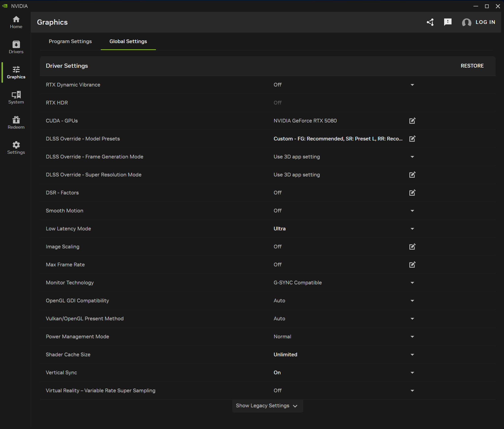Image resolution: width=504 pixels, height=429 pixels.
Task: Go to the Drivers section
Action: tap(16, 47)
